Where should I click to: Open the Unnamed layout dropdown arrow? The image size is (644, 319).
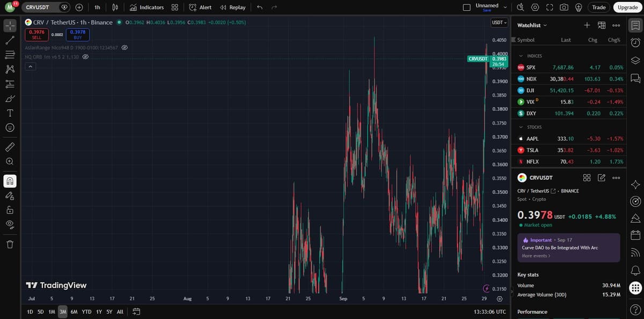504,8
